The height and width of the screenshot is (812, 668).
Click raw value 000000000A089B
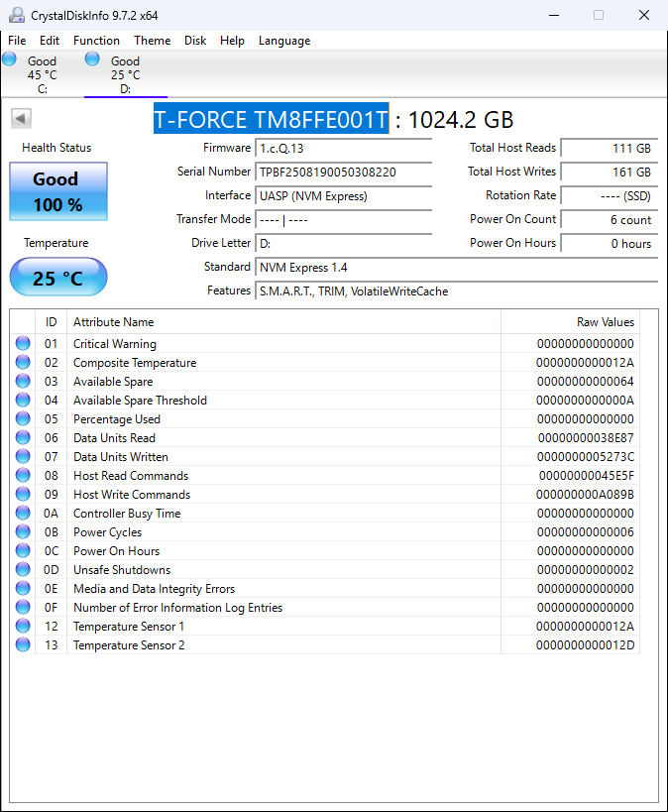click(585, 495)
